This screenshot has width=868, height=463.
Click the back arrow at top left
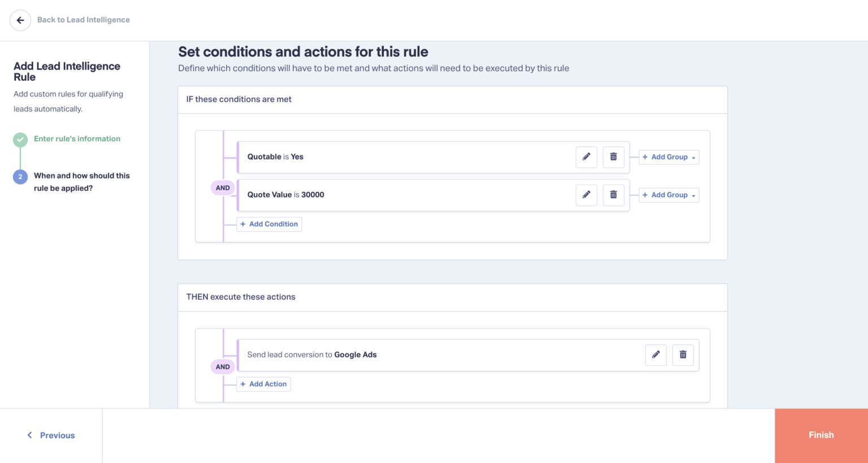pos(20,20)
